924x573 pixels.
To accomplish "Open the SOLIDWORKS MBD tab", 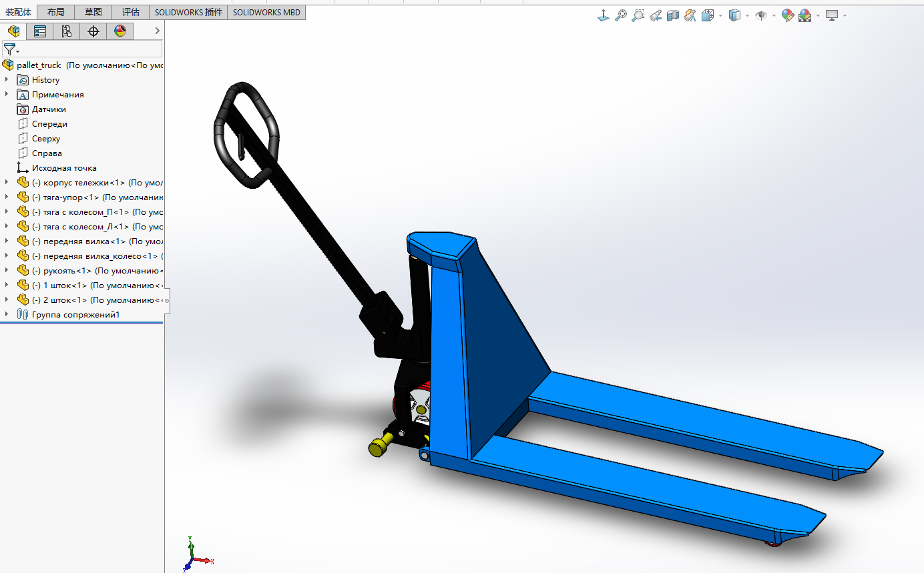I will (x=266, y=12).
